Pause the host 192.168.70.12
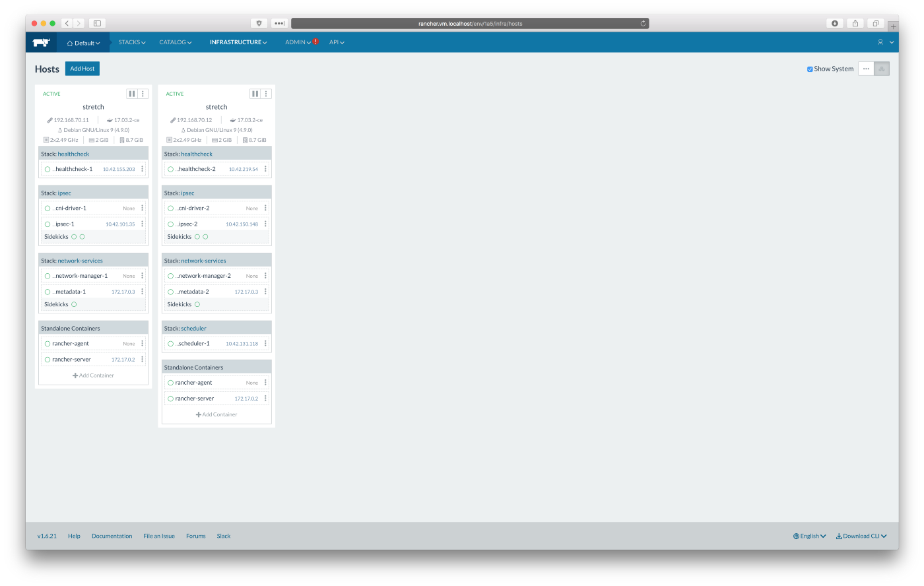 pos(255,94)
